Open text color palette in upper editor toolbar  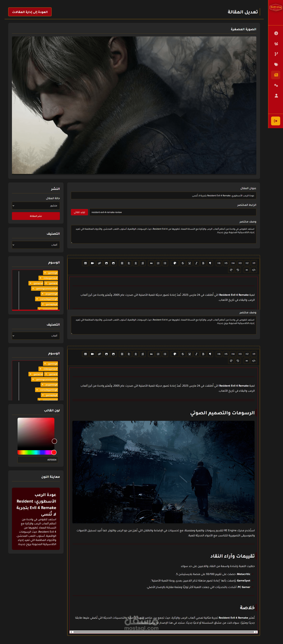tap(175, 263)
